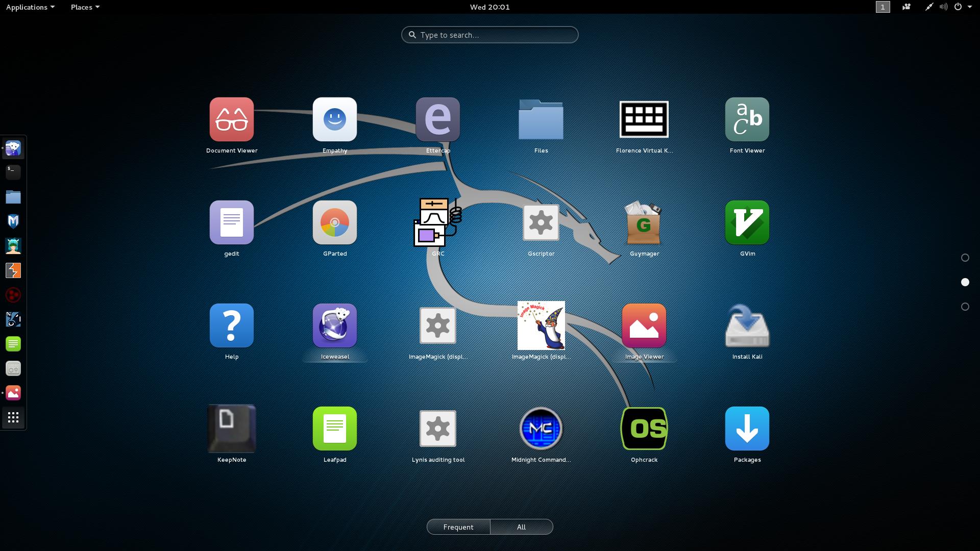Select current second page indicator
The image size is (980, 551).
pyautogui.click(x=965, y=282)
